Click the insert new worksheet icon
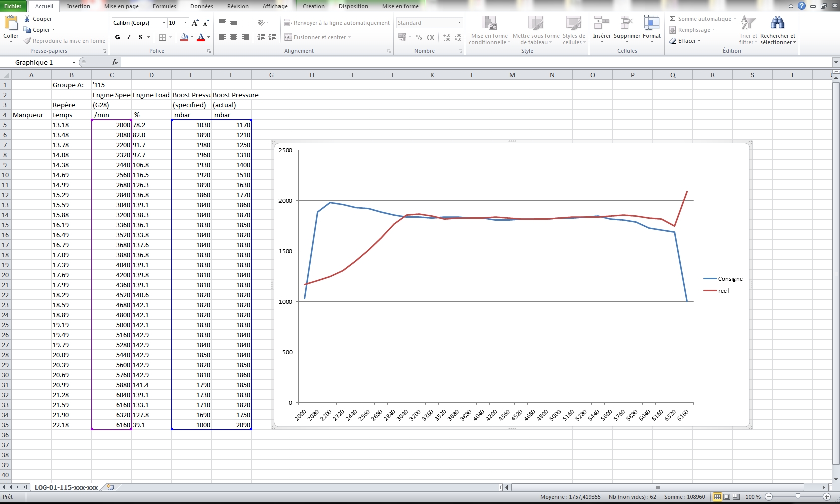This screenshot has height=504, width=840. [110, 487]
